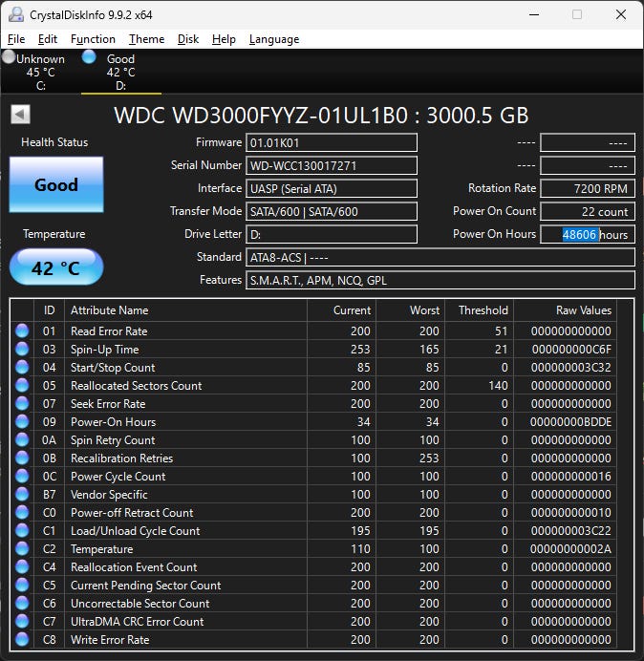Click status orb for Spin Retry Count row
This screenshot has width=644, height=661.
22,439
